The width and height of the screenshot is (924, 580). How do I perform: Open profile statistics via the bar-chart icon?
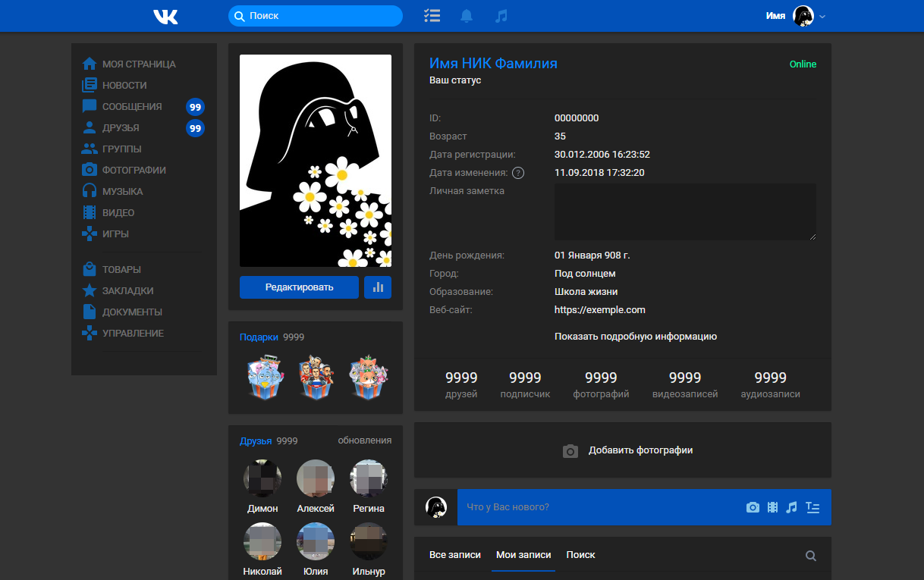point(377,287)
